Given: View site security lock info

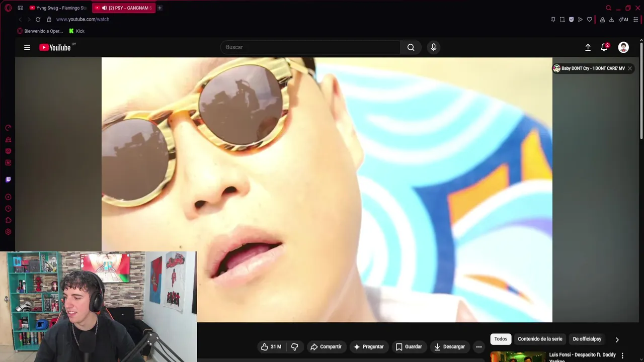Looking at the screenshot, I should (49, 19).
